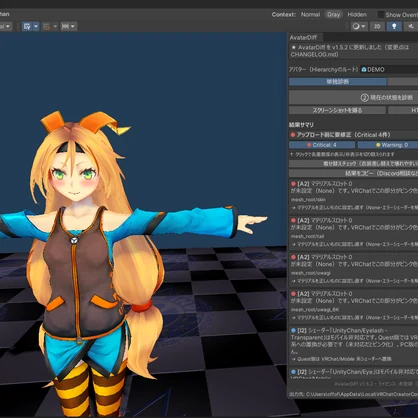Screen dimensions: 418x418
Task: Click the 結果サマリ heading
Action: click(x=301, y=125)
